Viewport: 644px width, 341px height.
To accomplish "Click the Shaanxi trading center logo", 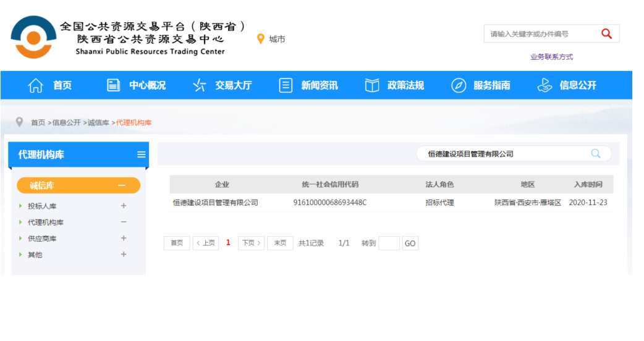I will 33,37.
